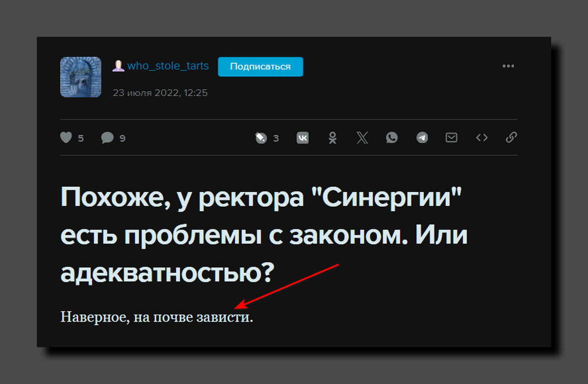This screenshot has width=588, height=384.
Task: Share the post to Odnoklassniki
Action: pyautogui.click(x=333, y=138)
